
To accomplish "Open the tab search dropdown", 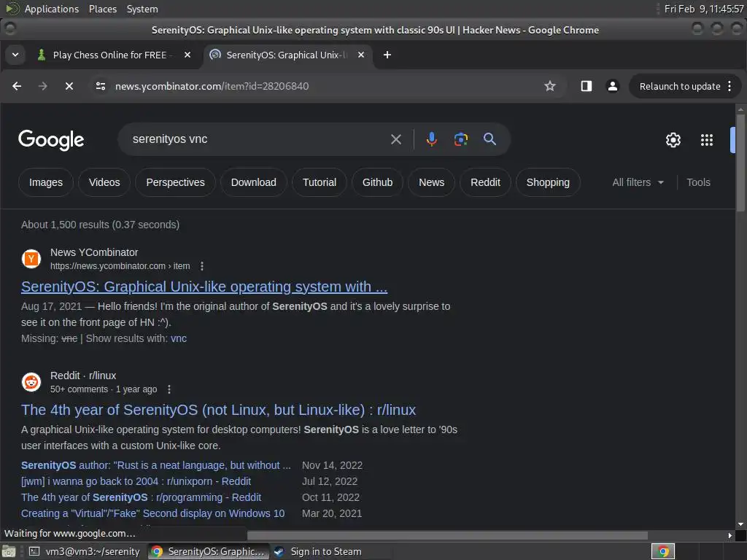I will coord(15,55).
